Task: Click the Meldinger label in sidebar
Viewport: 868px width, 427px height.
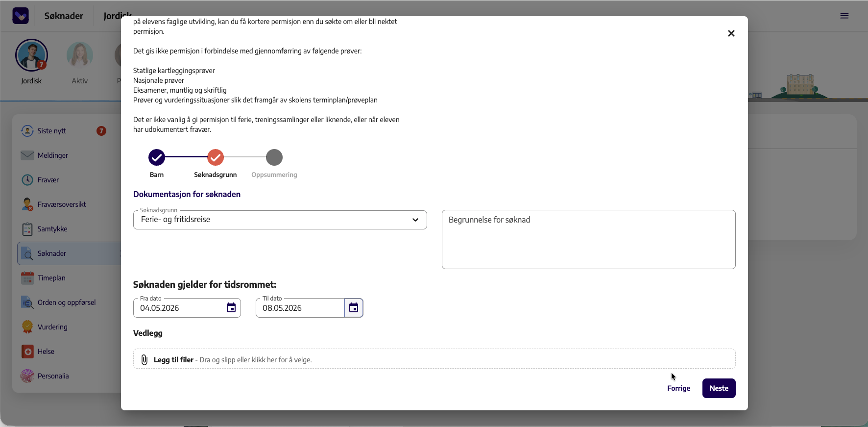Action: [x=53, y=155]
